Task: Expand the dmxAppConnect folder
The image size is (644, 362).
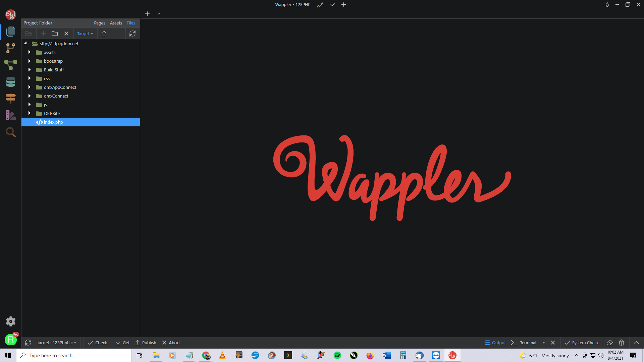Action: tap(30, 87)
